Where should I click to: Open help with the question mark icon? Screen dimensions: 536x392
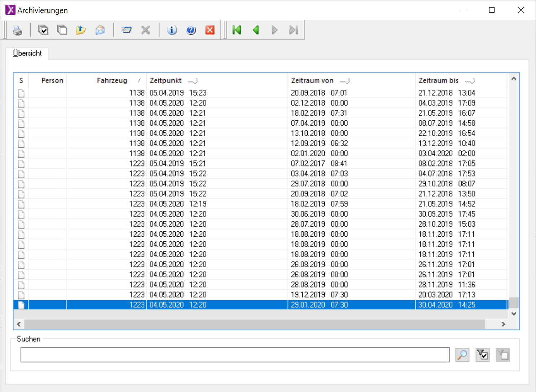click(191, 30)
